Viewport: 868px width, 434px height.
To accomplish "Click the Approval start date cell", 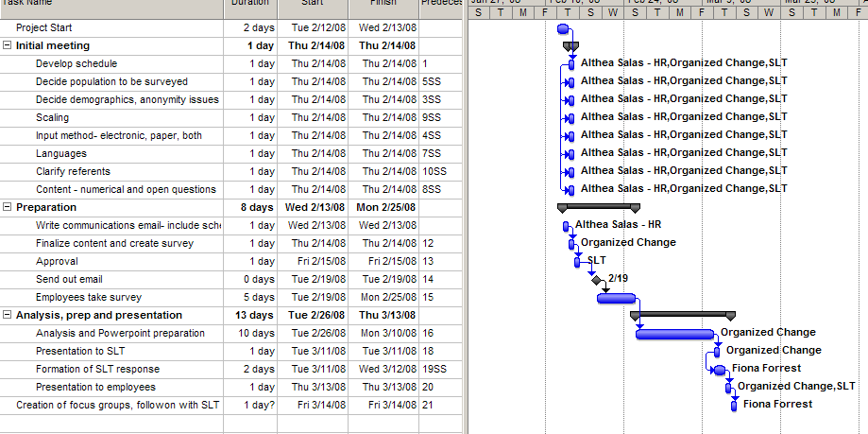I will pyautogui.click(x=312, y=261).
